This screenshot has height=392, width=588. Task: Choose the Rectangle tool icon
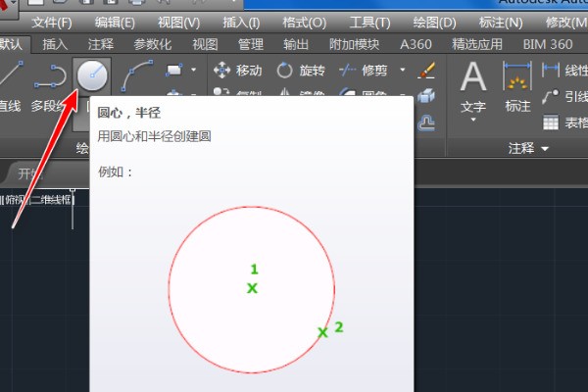174,70
